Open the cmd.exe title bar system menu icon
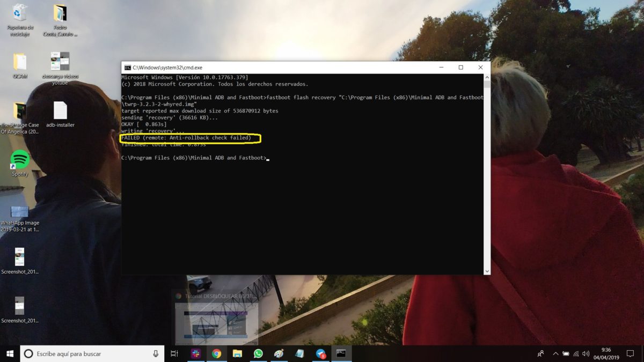The height and width of the screenshot is (362, 644). [127, 68]
